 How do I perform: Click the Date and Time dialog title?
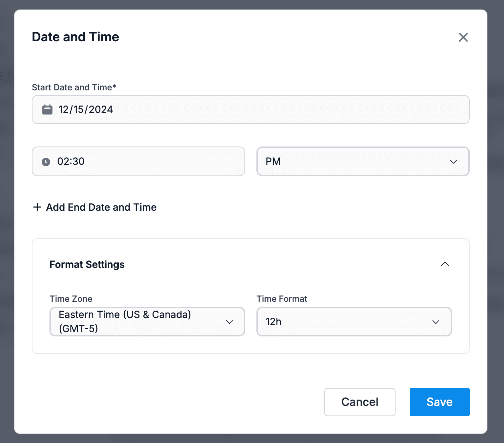(x=75, y=37)
